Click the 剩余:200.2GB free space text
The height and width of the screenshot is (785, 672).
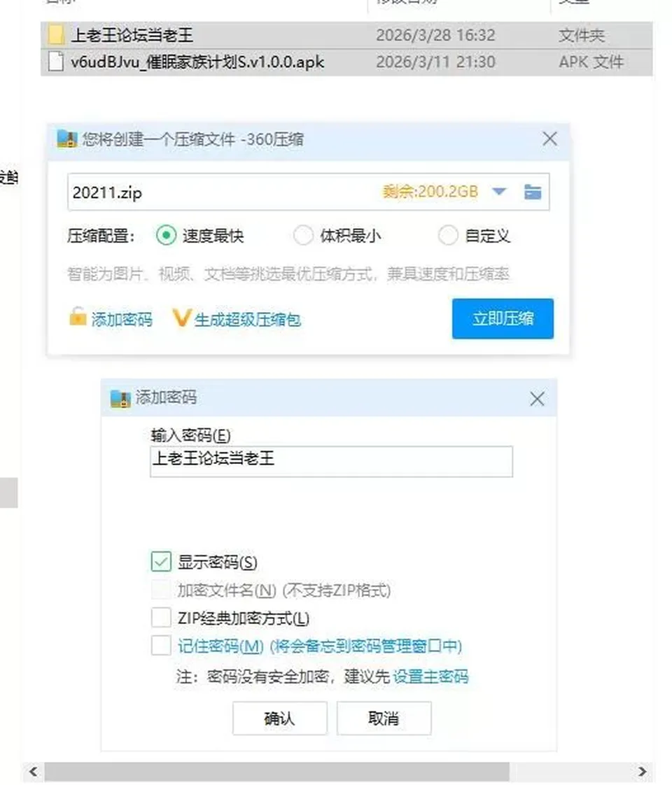(x=430, y=192)
